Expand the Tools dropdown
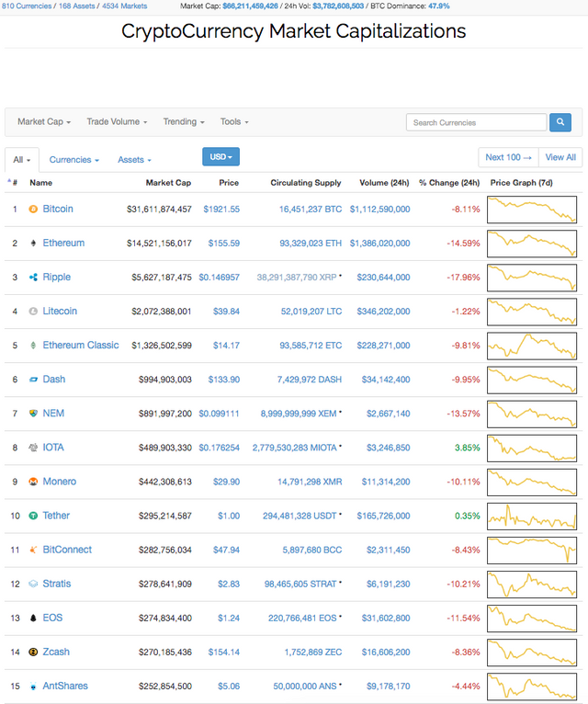The width and height of the screenshot is (588, 704). coord(234,121)
